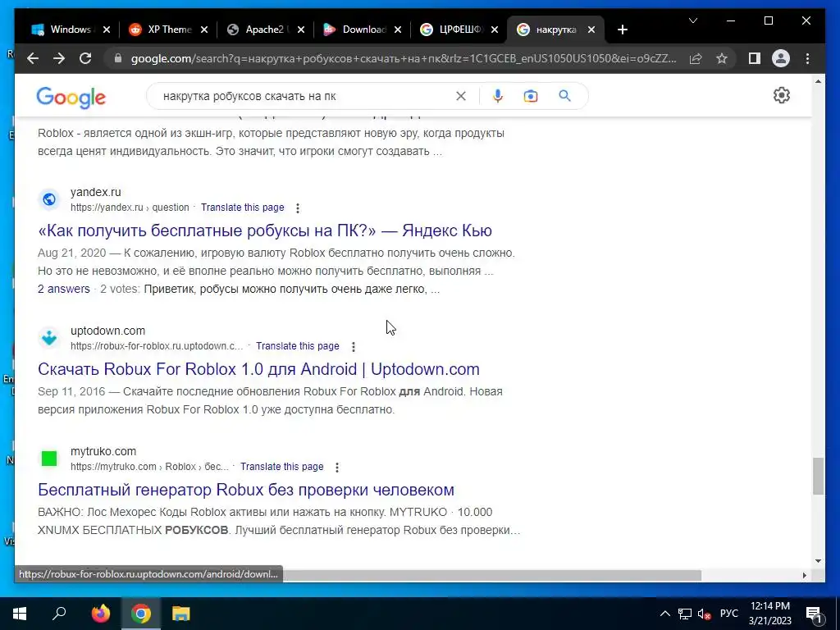Clear the Google search query

click(x=461, y=96)
